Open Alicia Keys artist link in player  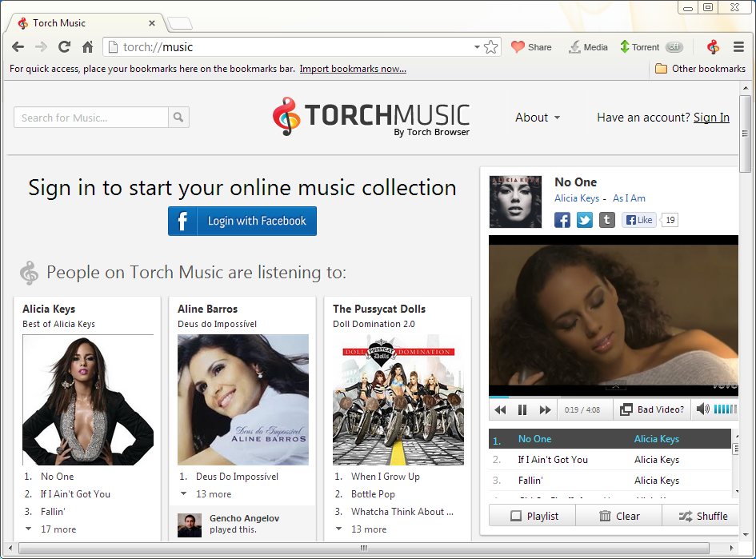[x=577, y=198]
